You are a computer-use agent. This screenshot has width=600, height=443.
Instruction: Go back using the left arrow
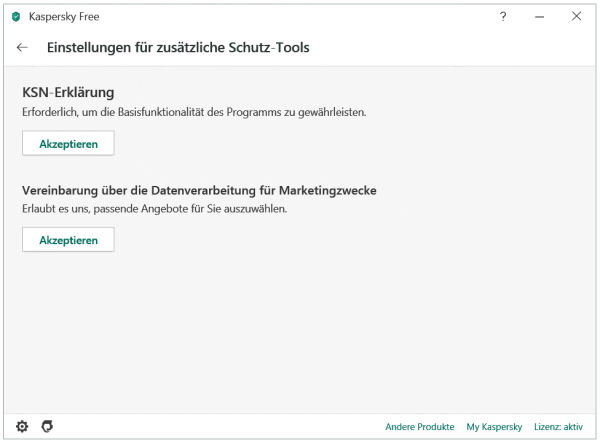pos(23,47)
